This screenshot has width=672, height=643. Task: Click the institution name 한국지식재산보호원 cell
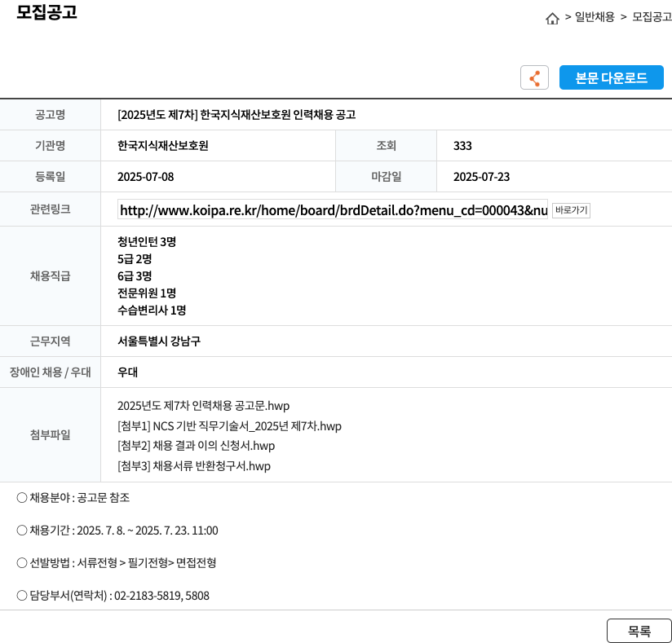pos(163,146)
